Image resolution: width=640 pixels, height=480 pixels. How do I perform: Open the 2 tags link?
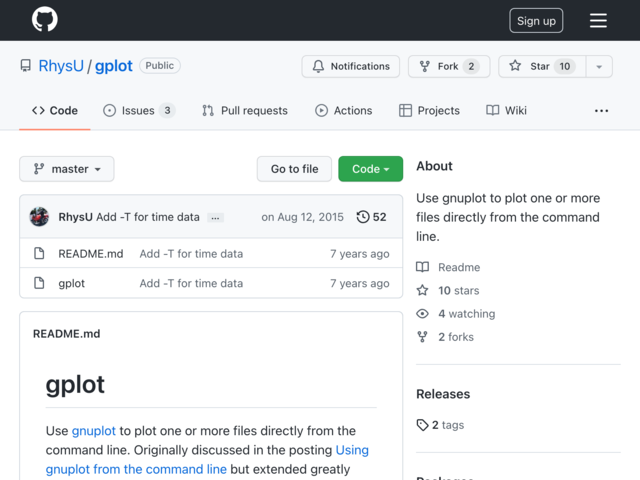coord(440,425)
